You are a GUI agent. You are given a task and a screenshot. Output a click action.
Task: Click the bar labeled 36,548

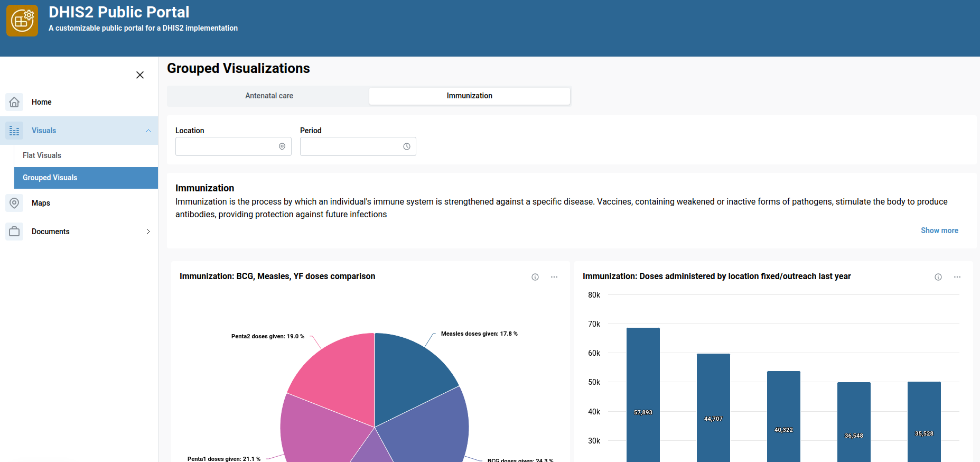(x=854, y=422)
